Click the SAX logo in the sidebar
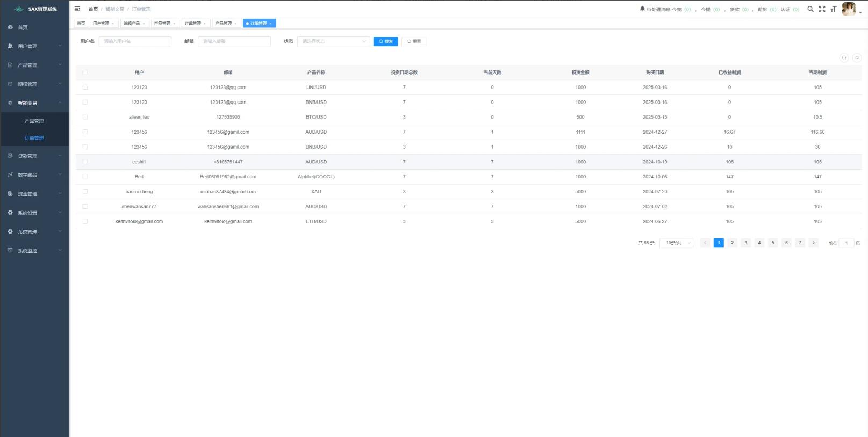The width and height of the screenshot is (868, 437). tap(19, 9)
